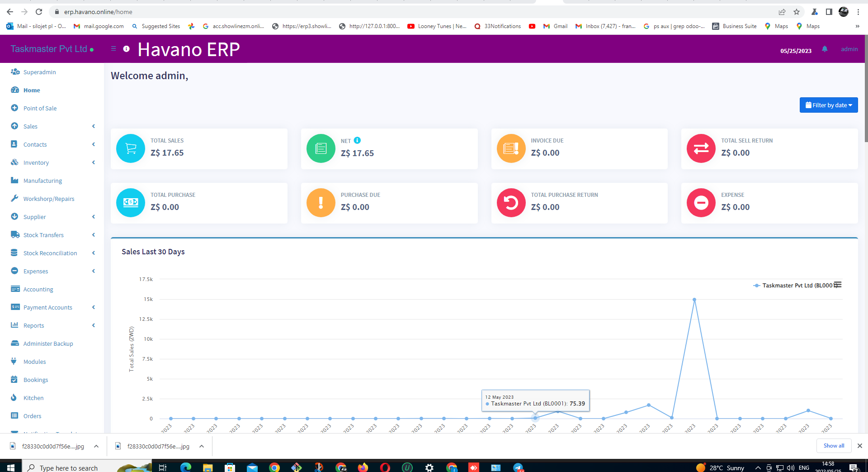Click the Total Purchase Return undo icon
Image resolution: width=868 pixels, height=472 pixels.
(511, 203)
